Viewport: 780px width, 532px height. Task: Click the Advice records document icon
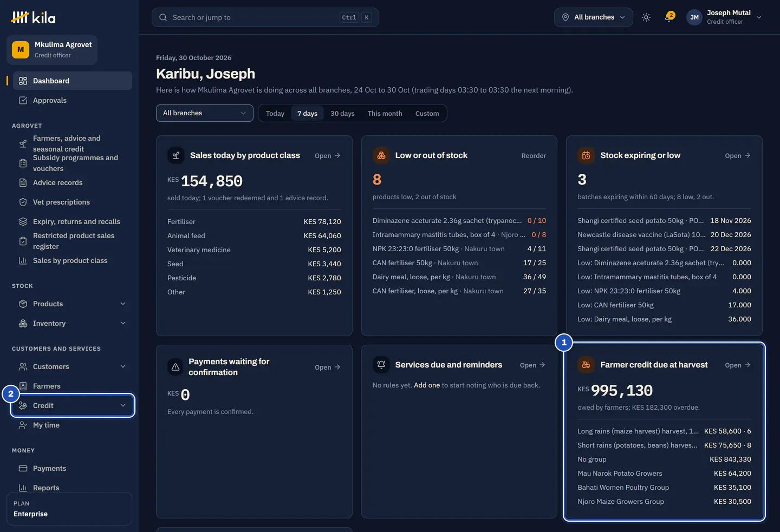click(x=23, y=182)
